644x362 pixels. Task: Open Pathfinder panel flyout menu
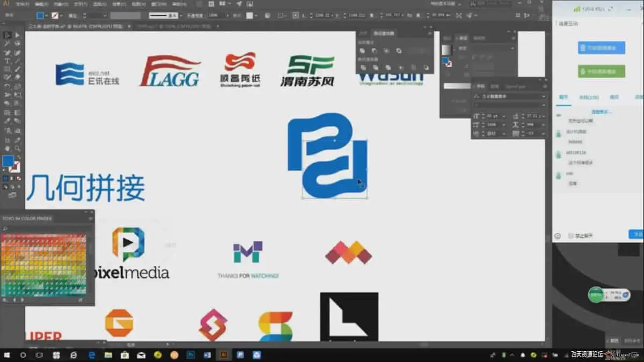tap(430, 33)
